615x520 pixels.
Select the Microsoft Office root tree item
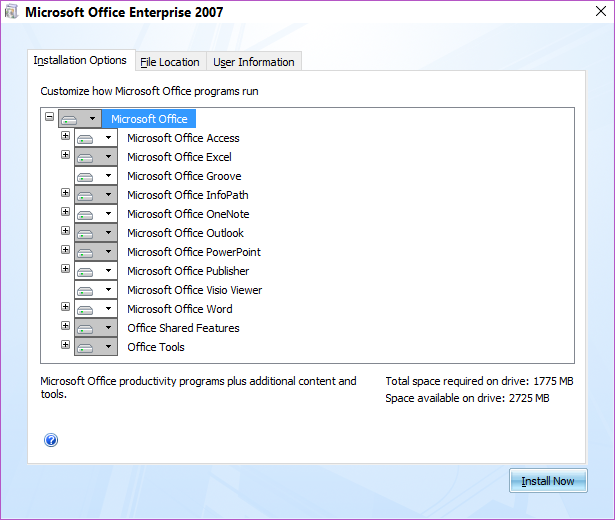[x=149, y=119]
